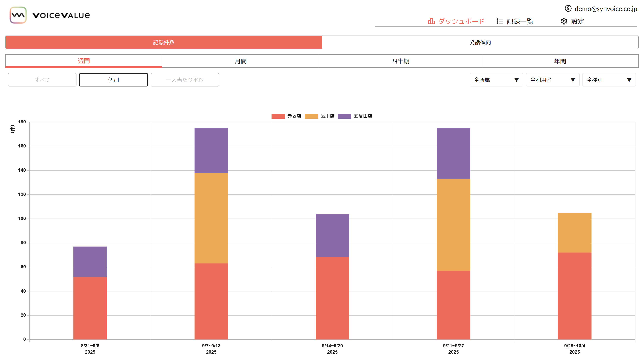Open the 発話傾向 section

[x=480, y=42]
